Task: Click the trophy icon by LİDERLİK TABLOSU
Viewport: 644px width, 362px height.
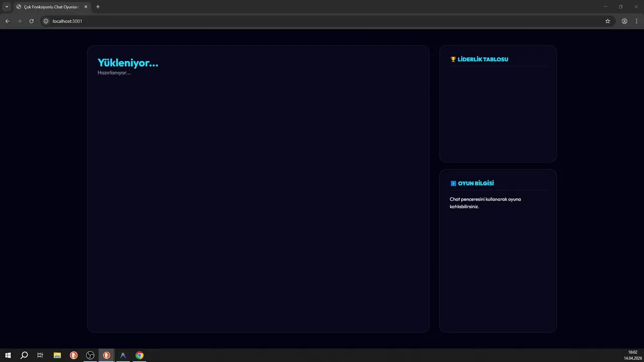Action: [453, 59]
